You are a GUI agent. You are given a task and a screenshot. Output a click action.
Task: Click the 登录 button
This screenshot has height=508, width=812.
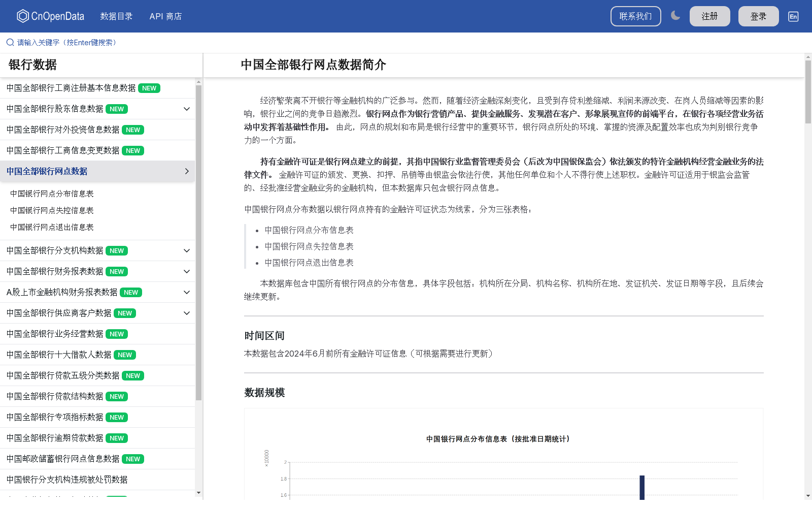(x=758, y=16)
